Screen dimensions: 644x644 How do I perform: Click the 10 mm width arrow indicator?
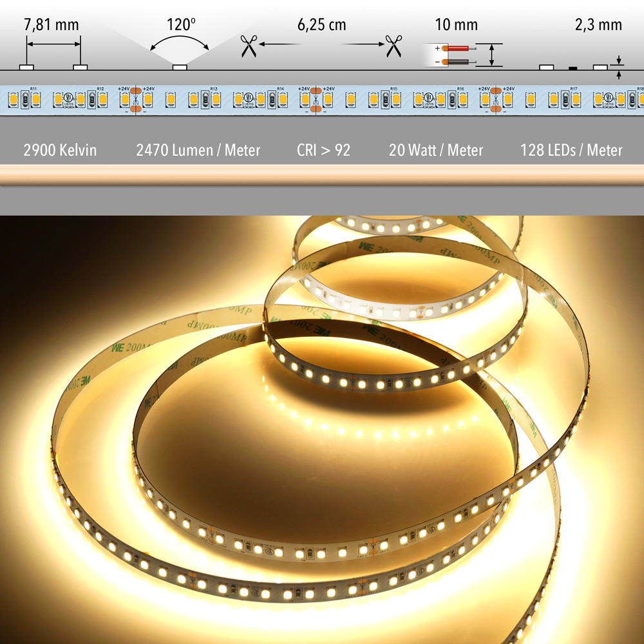(x=493, y=55)
